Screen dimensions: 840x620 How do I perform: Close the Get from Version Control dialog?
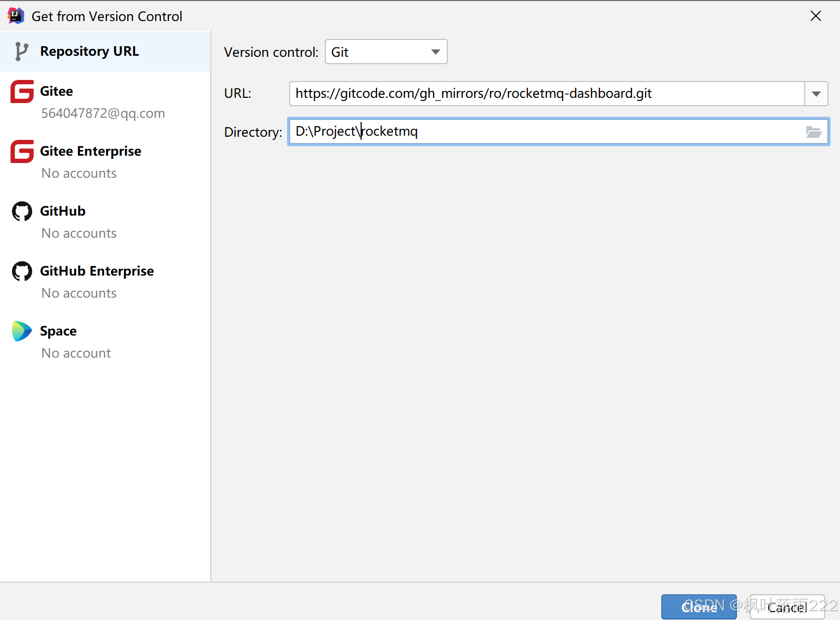coord(816,16)
